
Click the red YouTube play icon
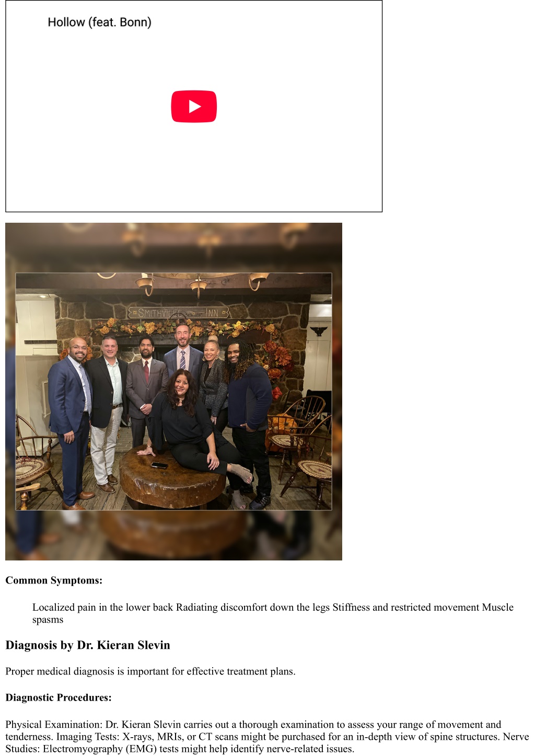[194, 107]
